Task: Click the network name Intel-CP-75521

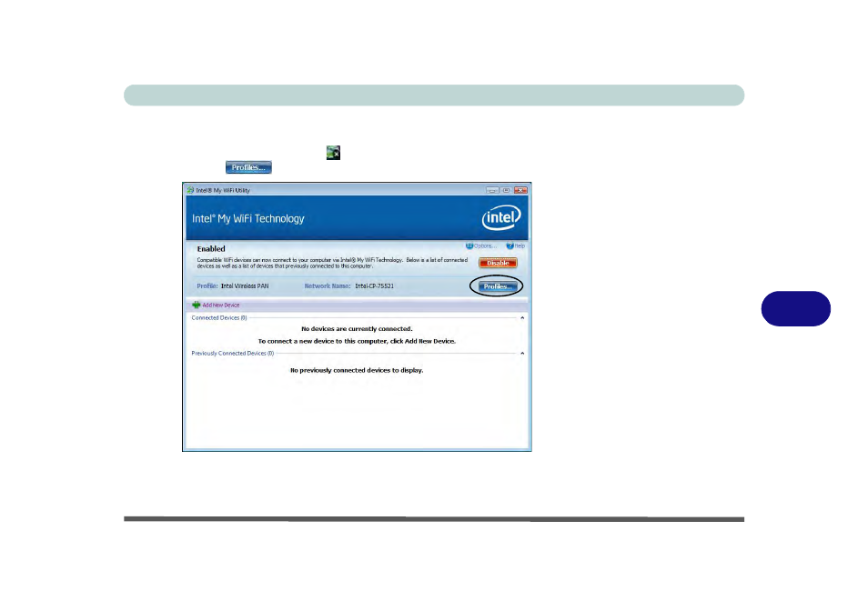Action: tap(374, 286)
